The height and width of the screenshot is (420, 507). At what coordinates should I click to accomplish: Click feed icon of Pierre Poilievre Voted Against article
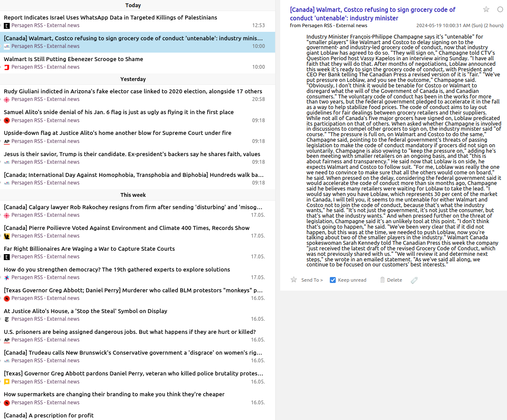pos(7,236)
